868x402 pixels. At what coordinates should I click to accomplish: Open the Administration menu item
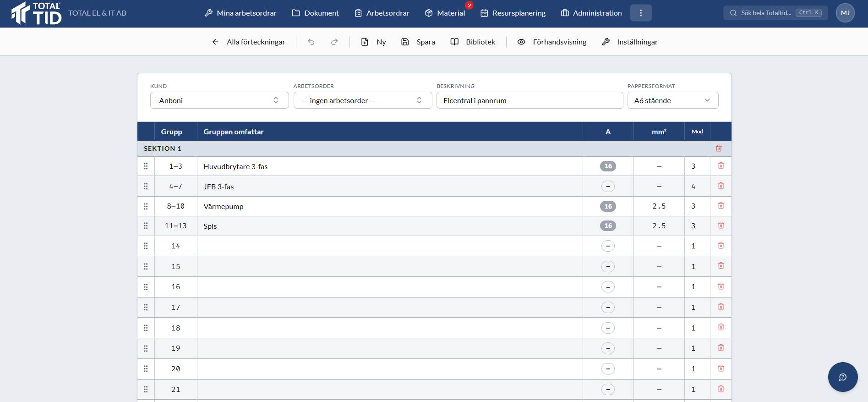[x=591, y=13]
